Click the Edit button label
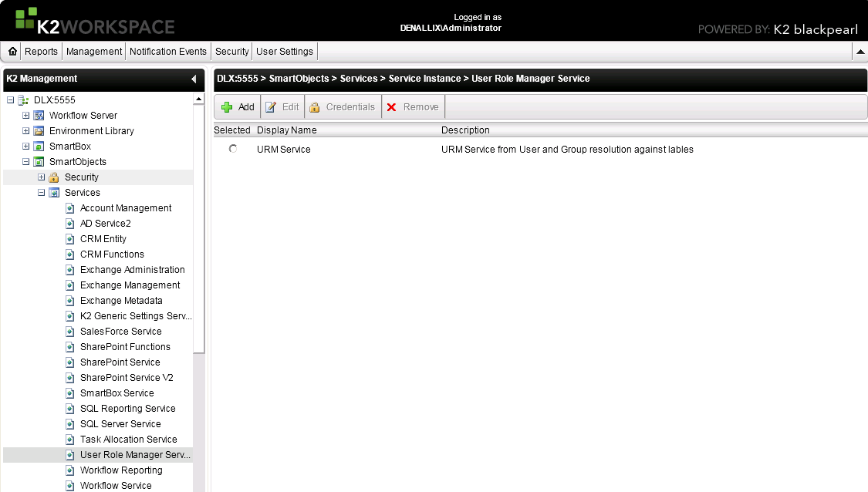 click(291, 107)
